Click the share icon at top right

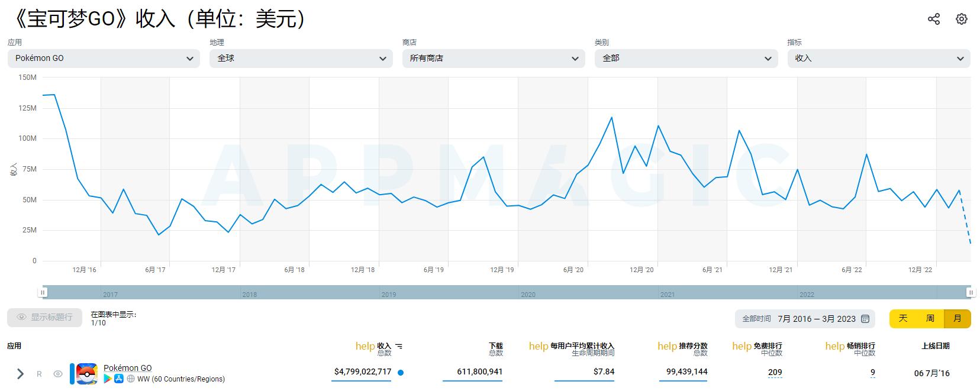pos(934,19)
